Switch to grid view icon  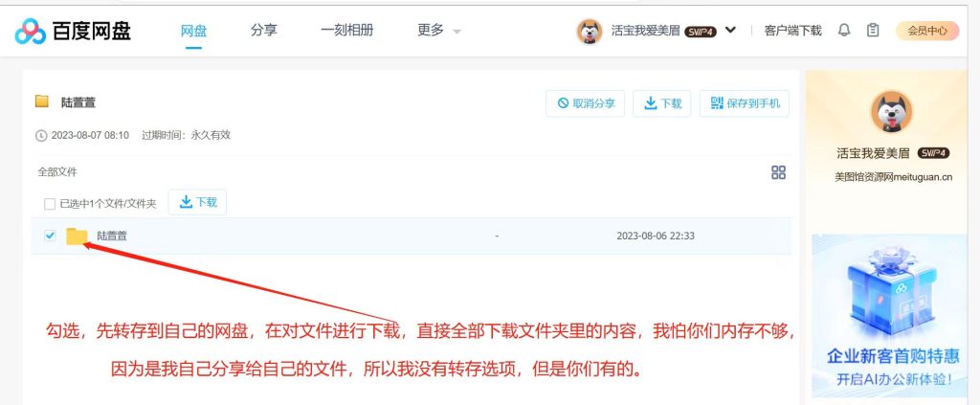pyautogui.click(x=778, y=172)
